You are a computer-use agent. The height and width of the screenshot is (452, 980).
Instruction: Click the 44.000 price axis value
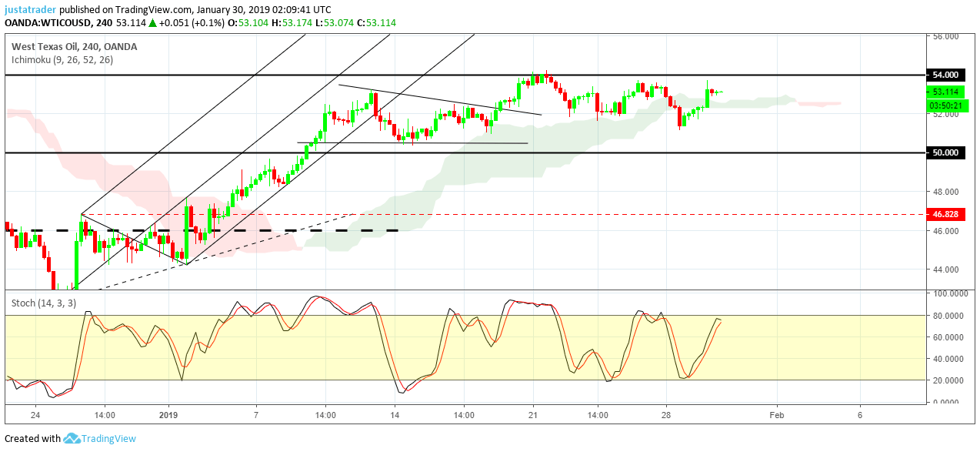tap(945, 270)
